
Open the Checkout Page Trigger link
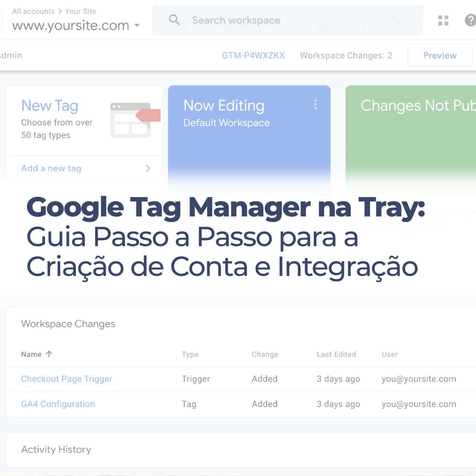[x=67, y=379]
